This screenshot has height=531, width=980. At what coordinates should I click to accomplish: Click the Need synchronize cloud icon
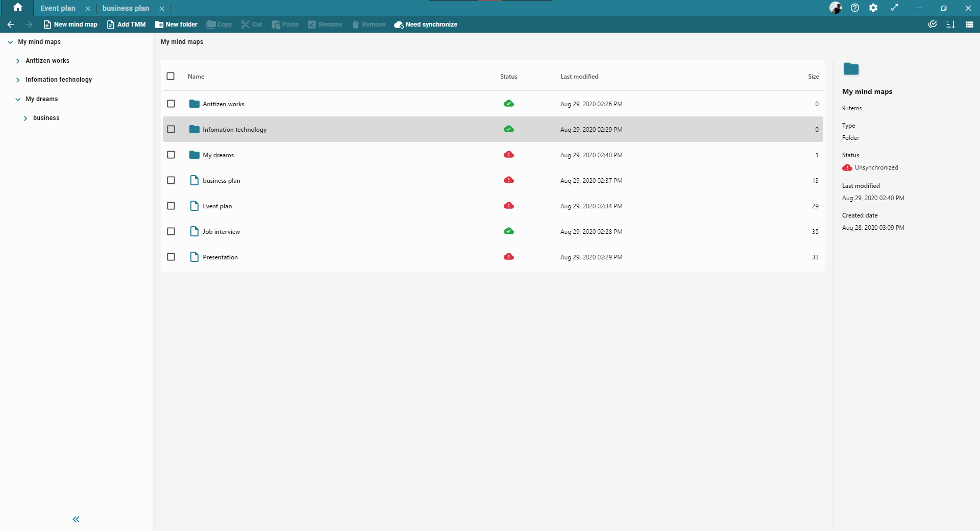399,25
